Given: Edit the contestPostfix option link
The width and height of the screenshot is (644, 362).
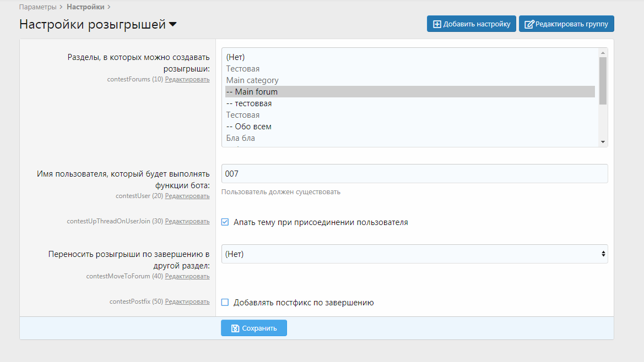Looking at the screenshot, I should (x=187, y=301).
